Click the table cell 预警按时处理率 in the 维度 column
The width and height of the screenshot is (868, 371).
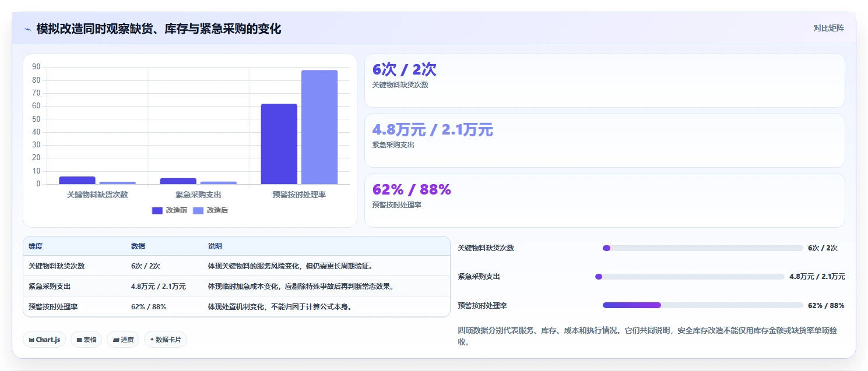[x=53, y=307]
